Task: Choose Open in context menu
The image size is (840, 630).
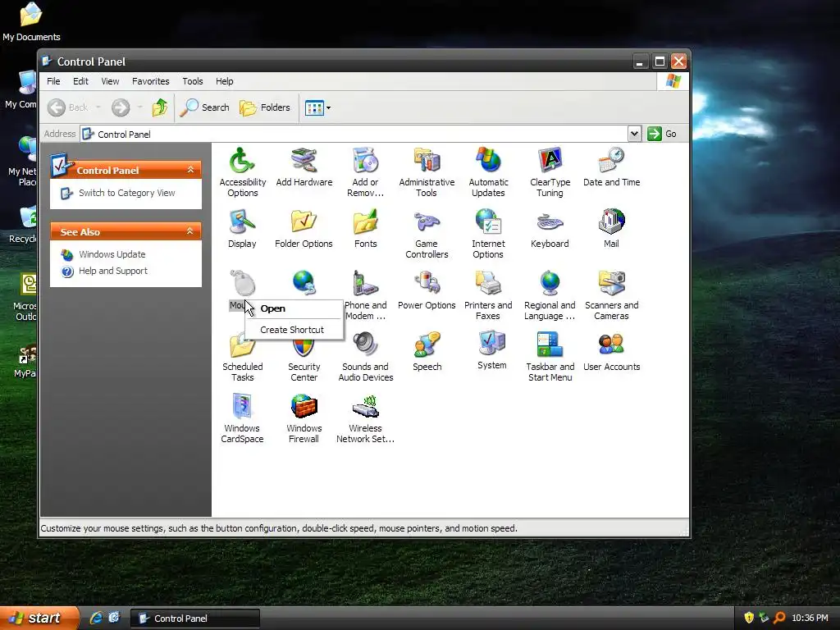Action: (x=294, y=308)
